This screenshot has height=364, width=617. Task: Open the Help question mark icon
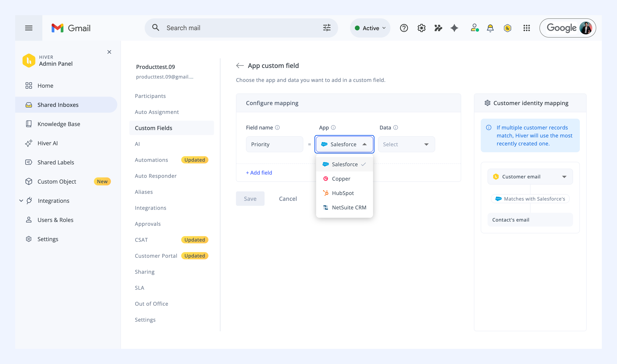click(x=404, y=28)
